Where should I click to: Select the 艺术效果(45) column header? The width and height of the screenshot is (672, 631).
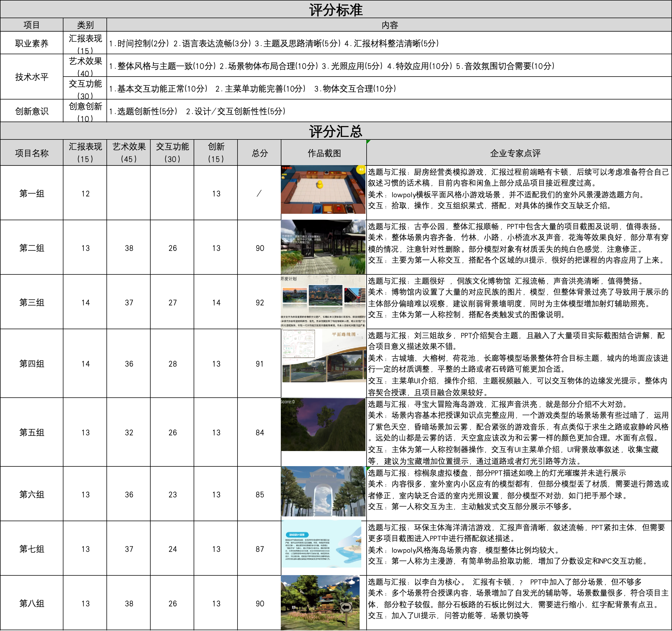coord(129,153)
